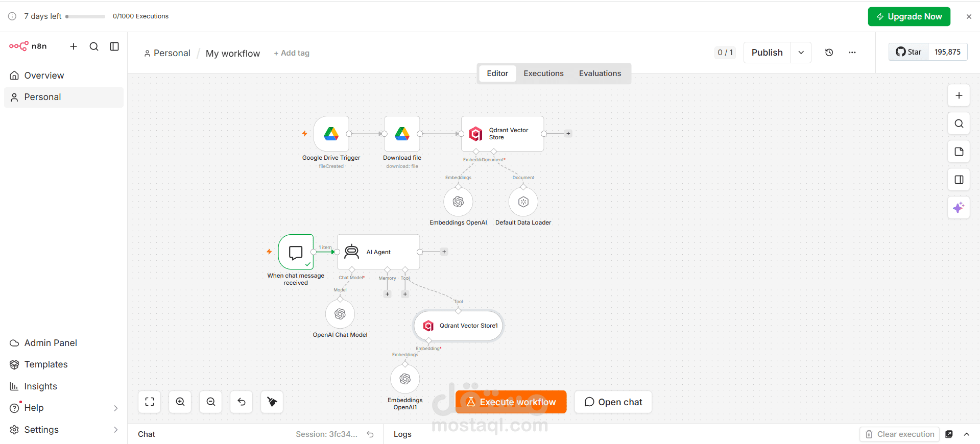Screen dimensions: 980x444
Task: Tidy up workflow with the broom icon
Action: pos(272,402)
